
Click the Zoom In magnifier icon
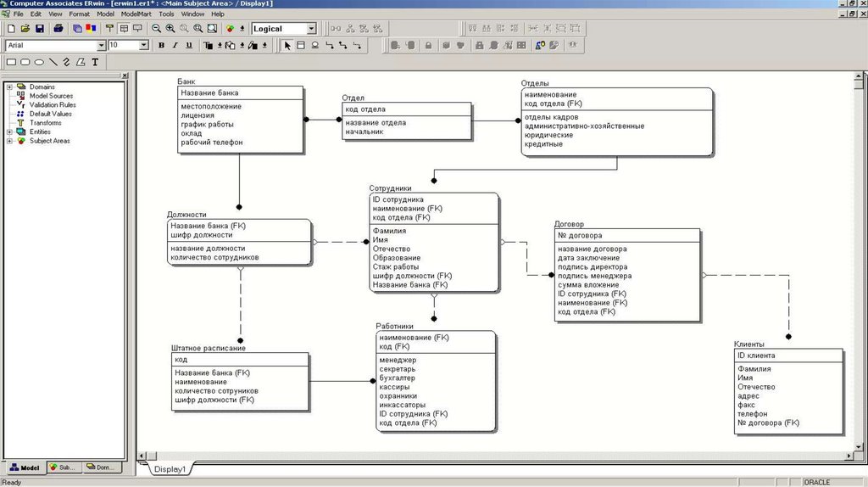tap(170, 29)
